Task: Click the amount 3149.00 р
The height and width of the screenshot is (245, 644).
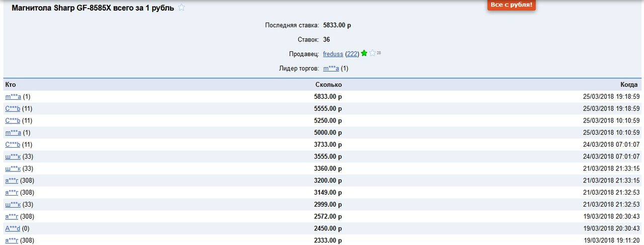Action: 328,193
